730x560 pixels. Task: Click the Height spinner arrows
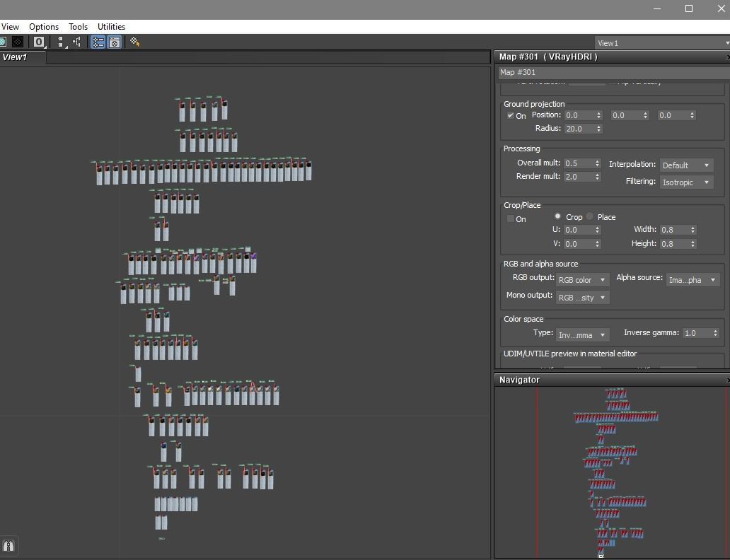tap(693, 243)
